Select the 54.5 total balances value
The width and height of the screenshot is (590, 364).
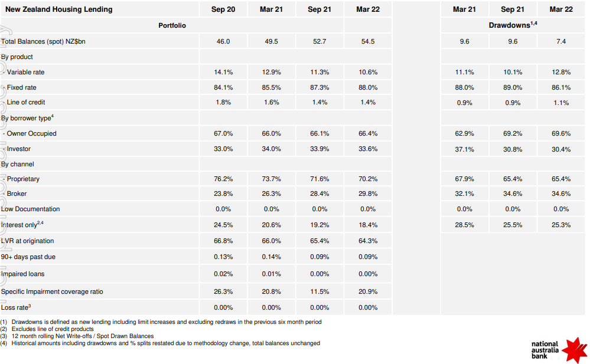pyautogui.click(x=368, y=41)
